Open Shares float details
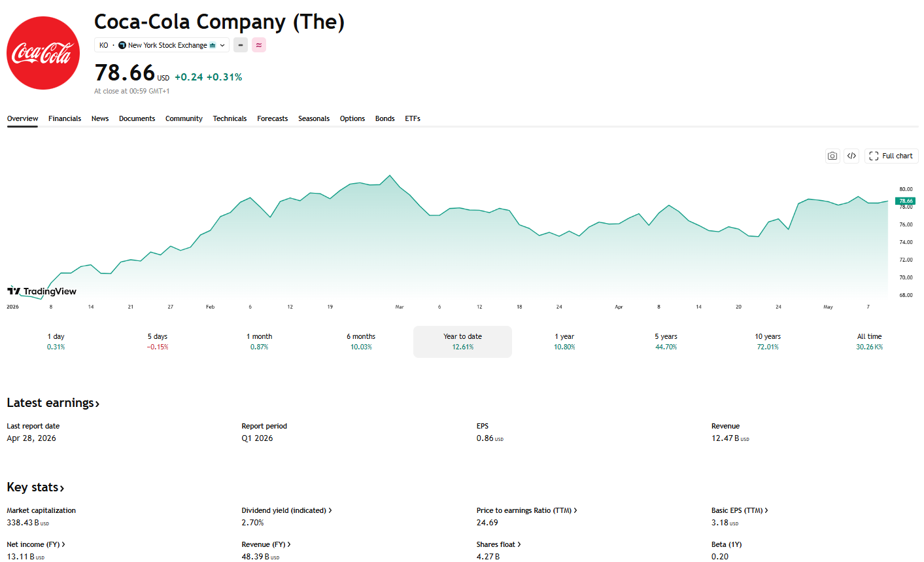Image resolution: width=924 pixels, height=562 pixels. (x=499, y=544)
